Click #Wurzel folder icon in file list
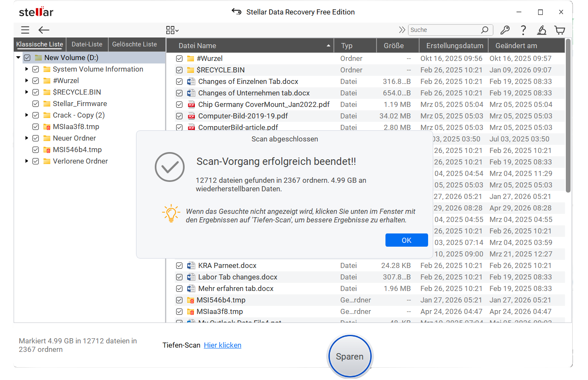 191,58
